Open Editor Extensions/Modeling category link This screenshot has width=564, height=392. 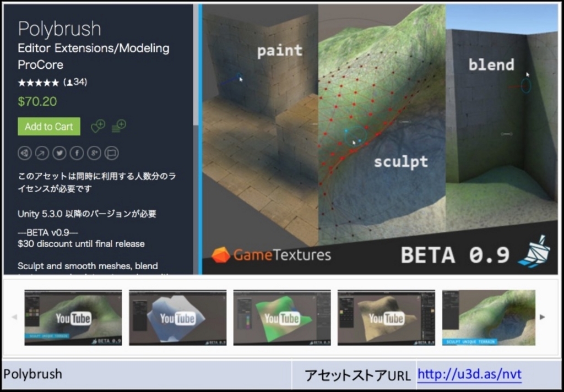[x=94, y=48]
